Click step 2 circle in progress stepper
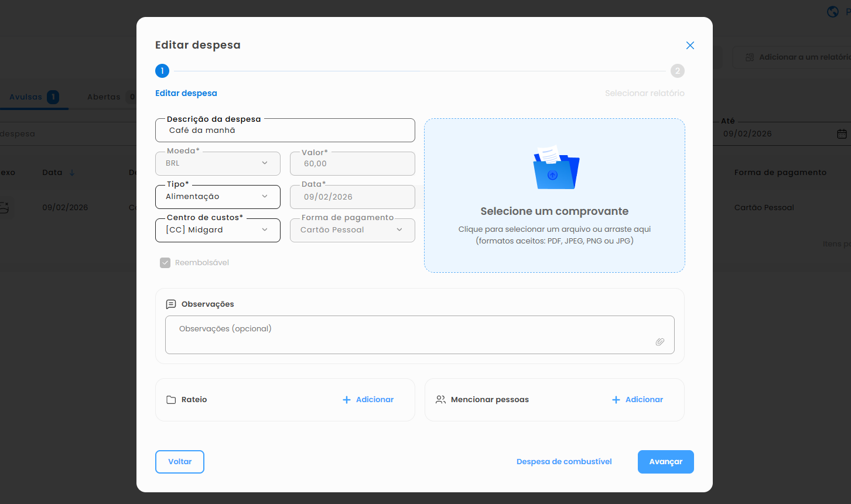This screenshot has height=504, width=851. [x=677, y=71]
